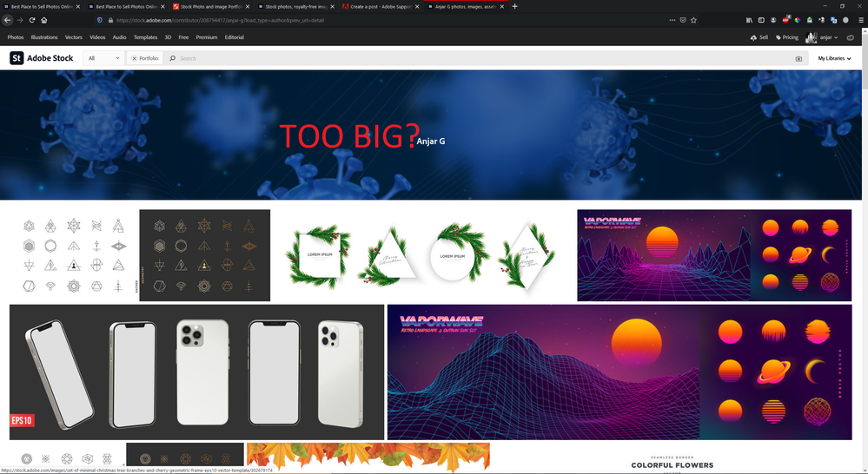
Task: Click inside the Search input field
Action: pyautogui.click(x=484, y=58)
